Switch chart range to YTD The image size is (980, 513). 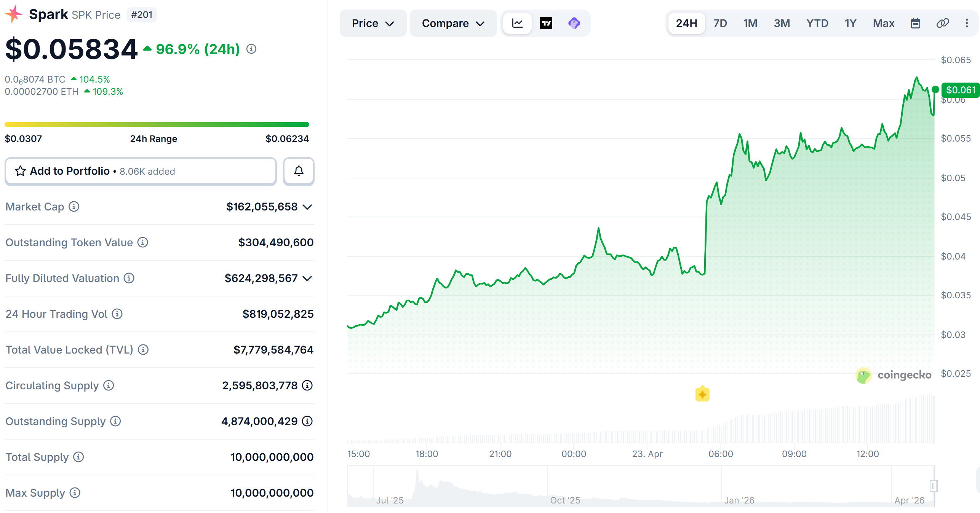click(817, 23)
